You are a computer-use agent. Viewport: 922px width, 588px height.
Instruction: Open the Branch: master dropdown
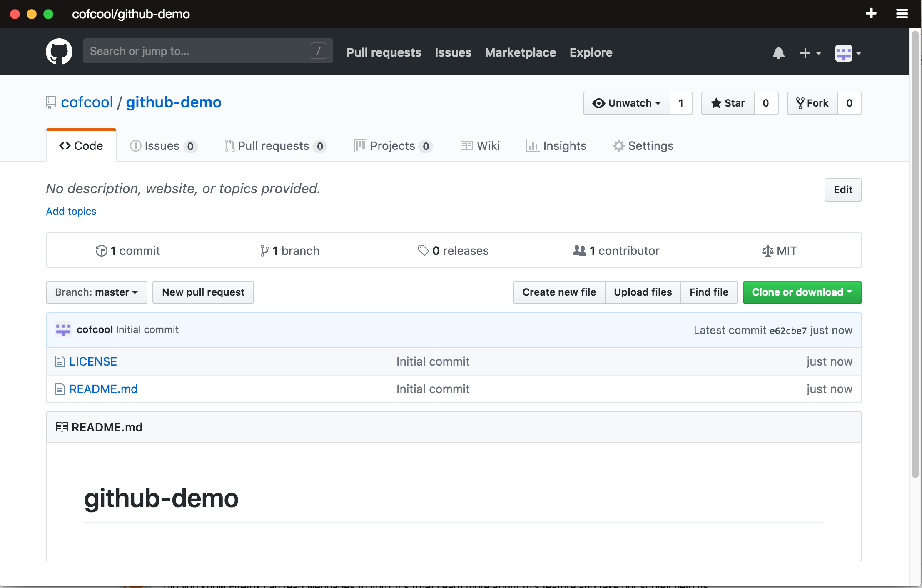point(97,292)
